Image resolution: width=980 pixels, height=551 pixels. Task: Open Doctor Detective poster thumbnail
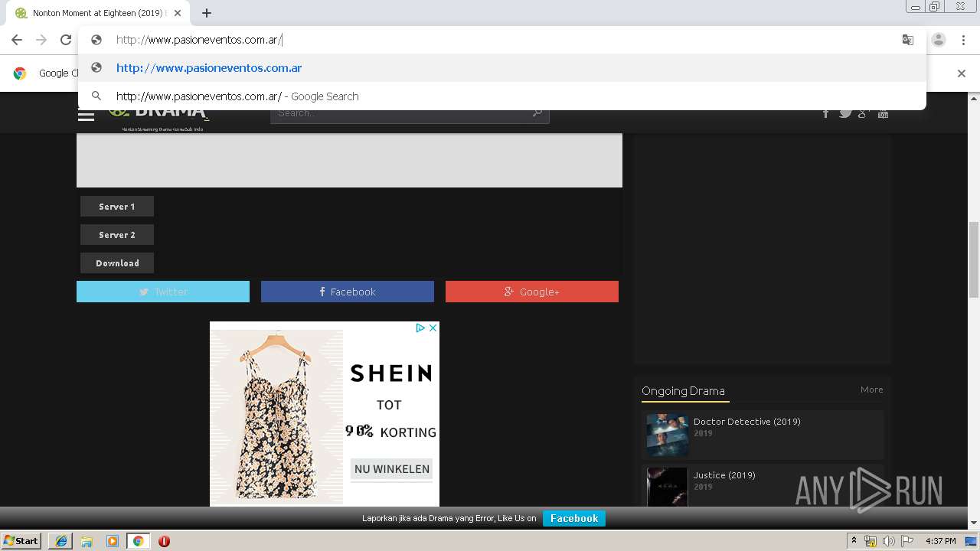pyautogui.click(x=667, y=435)
